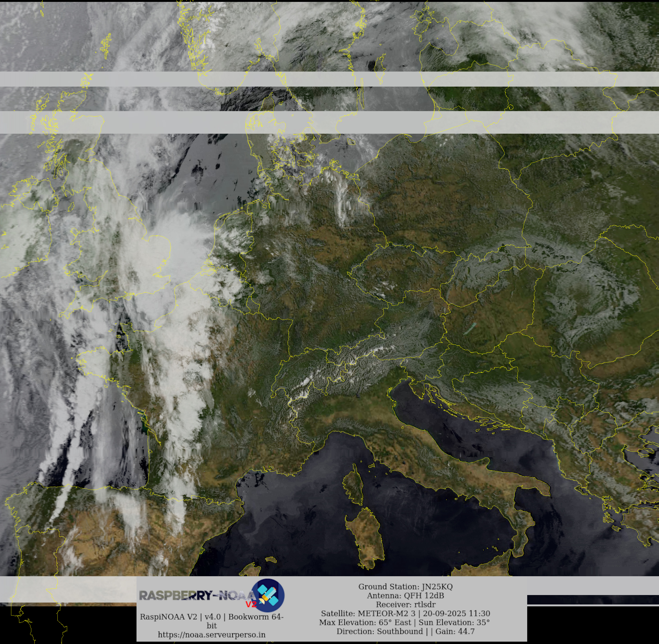Click the RASPBERRY-NOAA logo text
Image resolution: width=659 pixels, height=644 pixels.
click(198, 595)
